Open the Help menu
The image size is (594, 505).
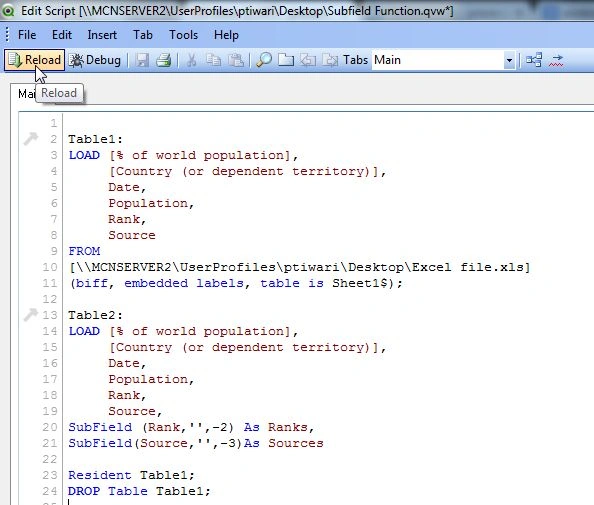point(226,35)
